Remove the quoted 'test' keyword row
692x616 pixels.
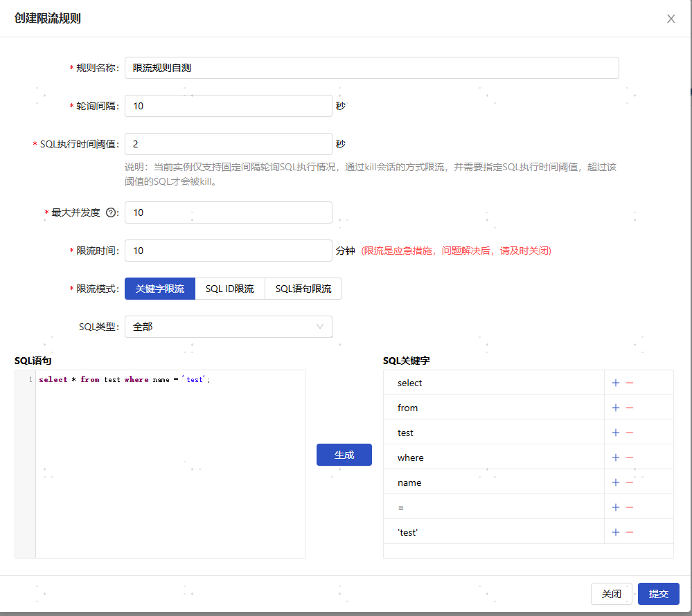click(630, 532)
